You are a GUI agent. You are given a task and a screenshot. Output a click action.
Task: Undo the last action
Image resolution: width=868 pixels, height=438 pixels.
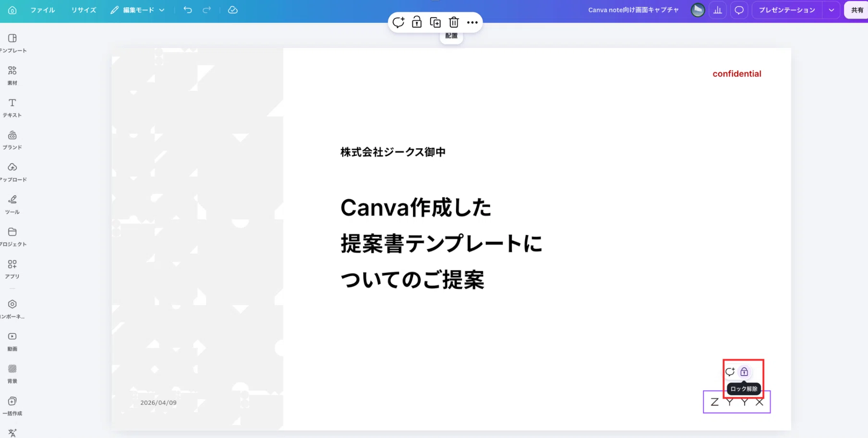point(188,10)
